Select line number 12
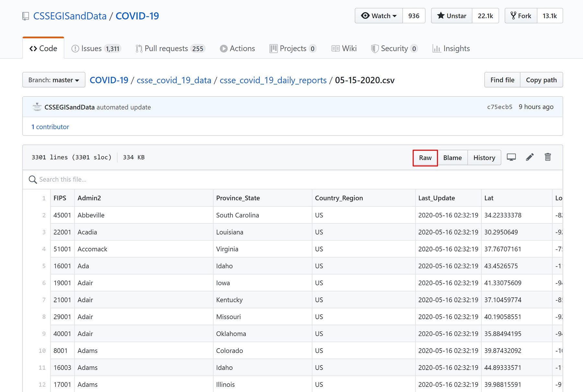The image size is (583, 392). 42,385
